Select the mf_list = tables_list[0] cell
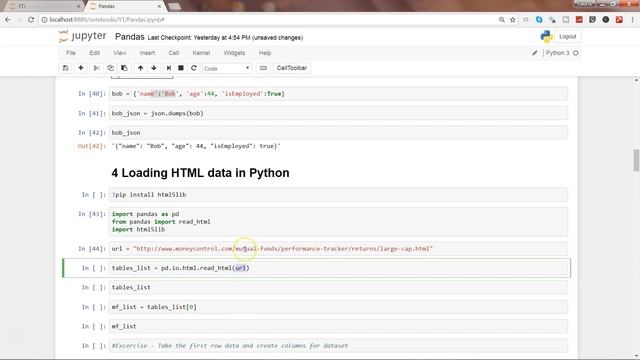 tap(338, 307)
